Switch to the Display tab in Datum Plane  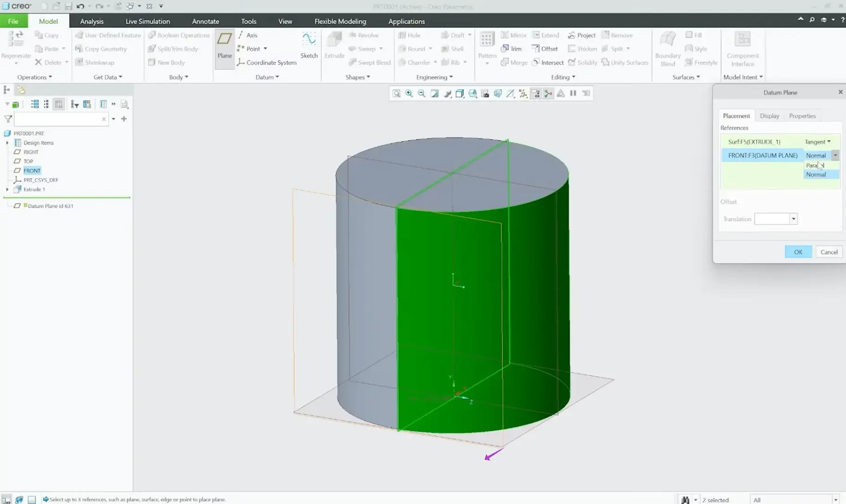pyautogui.click(x=769, y=116)
